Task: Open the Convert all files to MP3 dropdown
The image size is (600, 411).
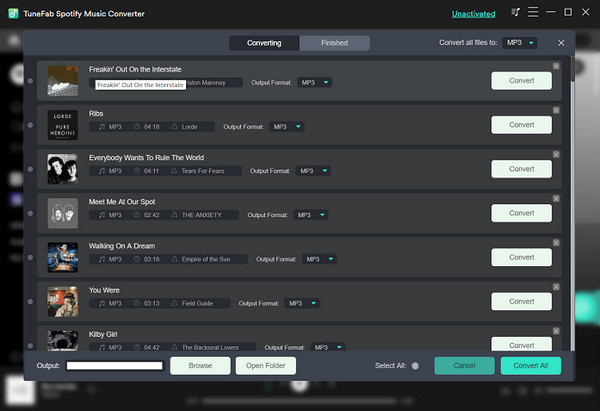Action: pyautogui.click(x=520, y=42)
